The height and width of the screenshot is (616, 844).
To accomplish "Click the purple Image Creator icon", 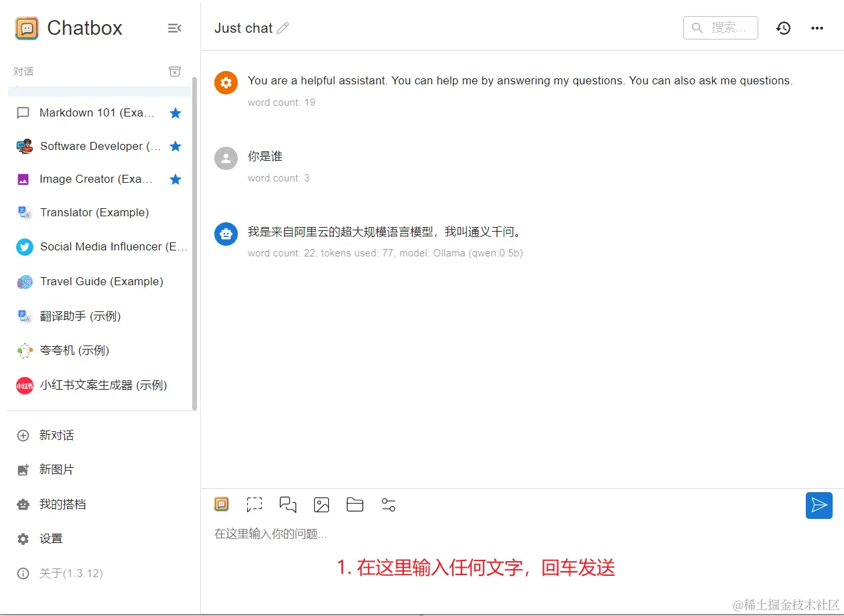I will click(23, 179).
